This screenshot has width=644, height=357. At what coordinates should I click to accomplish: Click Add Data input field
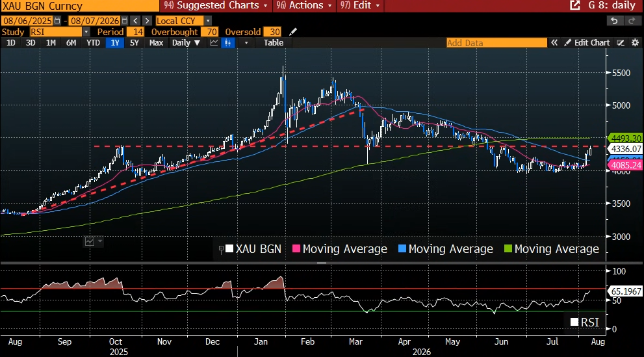pos(496,43)
